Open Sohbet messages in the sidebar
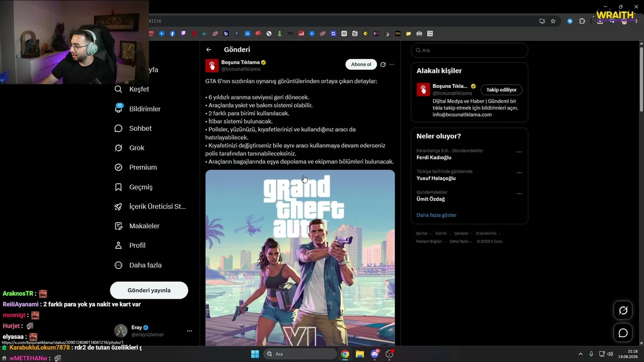The image size is (644, 362). [133, 128]
